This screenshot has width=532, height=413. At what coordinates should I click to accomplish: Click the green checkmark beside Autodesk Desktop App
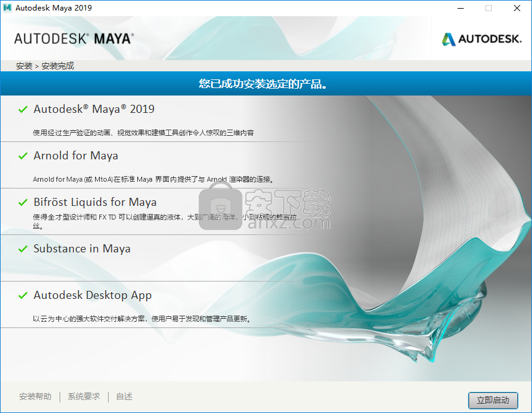click(x=23, y=295)
